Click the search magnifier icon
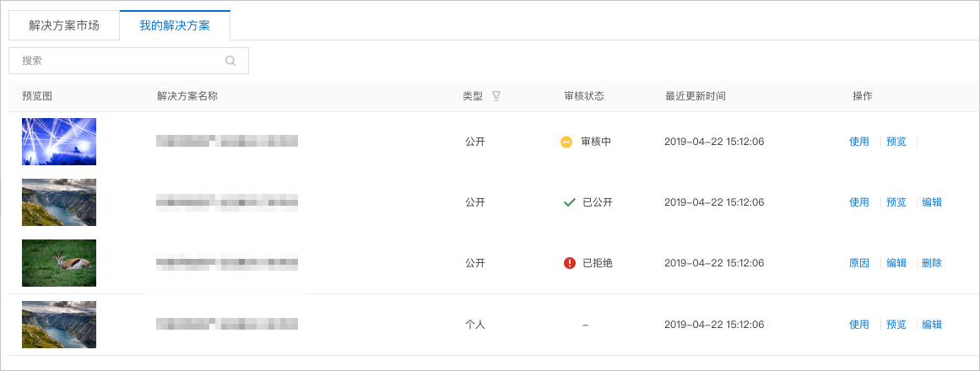The height and width of the screenshot is (371, 980). [x=230, y=62]
